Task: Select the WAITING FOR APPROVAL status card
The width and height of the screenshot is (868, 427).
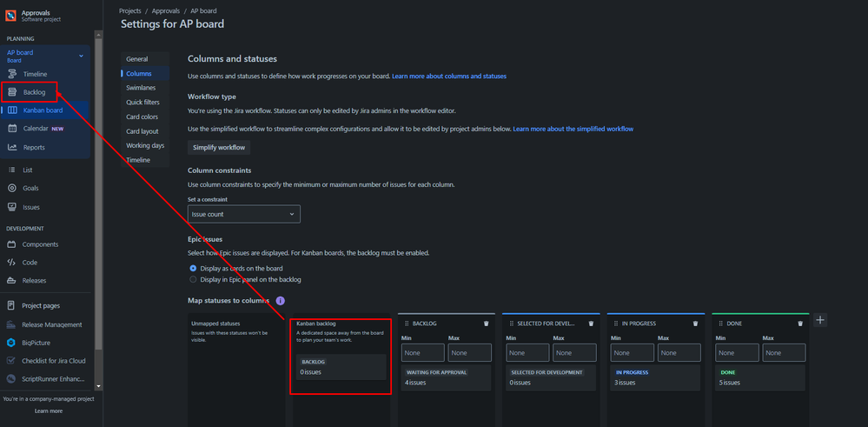Action: (x=447, y=377)
